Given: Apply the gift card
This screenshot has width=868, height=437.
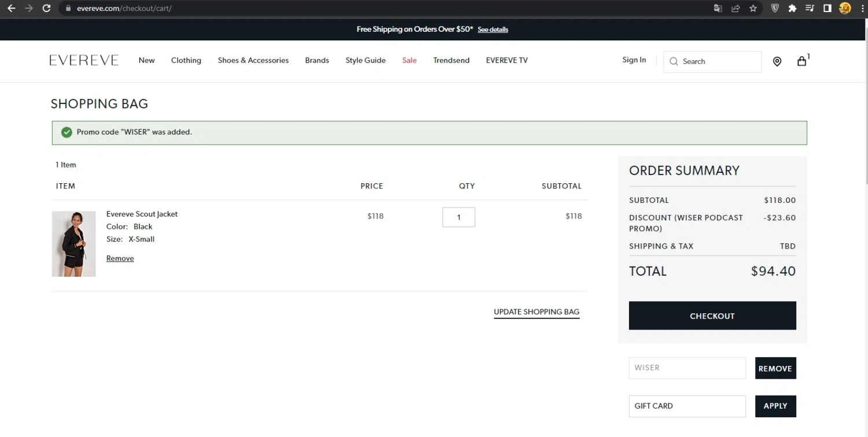Looking at the screenshot, I should pos(775,406).
